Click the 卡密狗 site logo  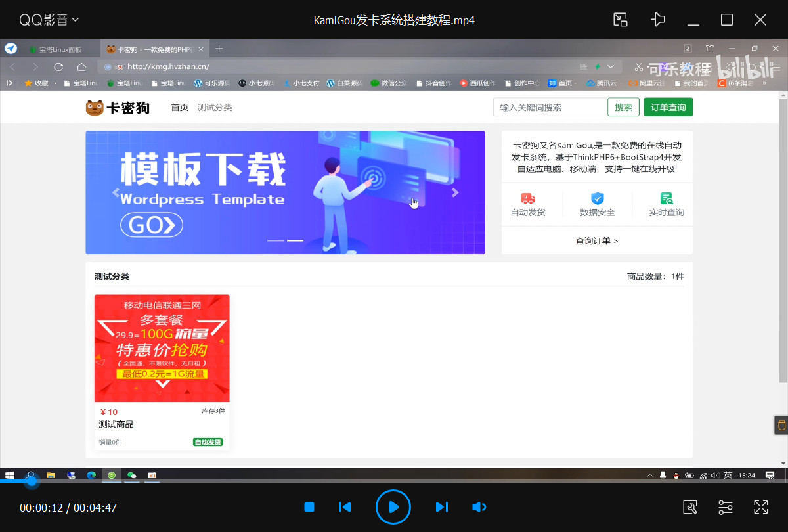[118, 108]
